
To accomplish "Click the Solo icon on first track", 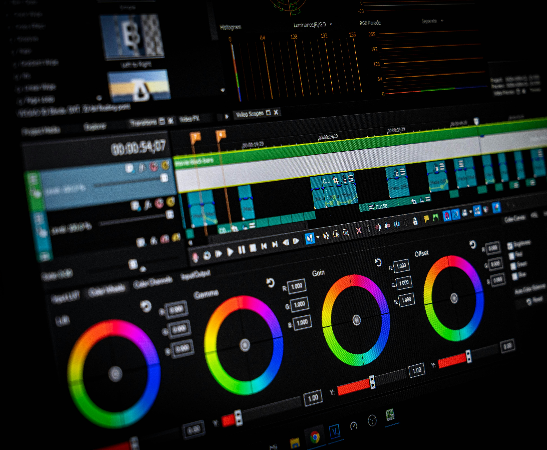I will pos(165,165).
